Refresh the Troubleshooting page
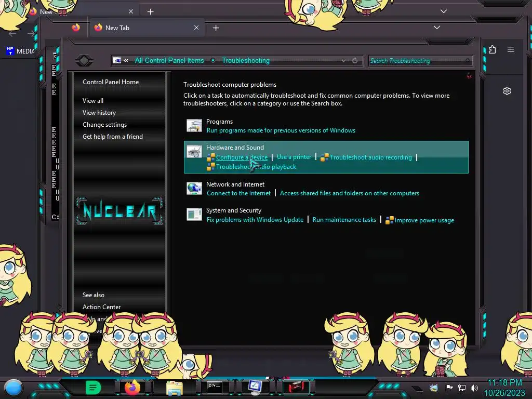Viewport: 532px width, 399px height. (x=355, y=60)
